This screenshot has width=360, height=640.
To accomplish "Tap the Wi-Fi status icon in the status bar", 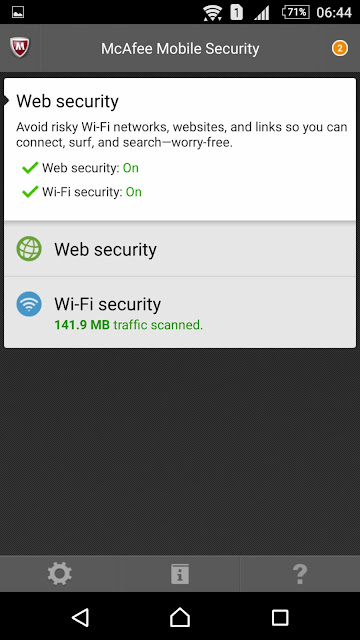I will coord(212,13).
